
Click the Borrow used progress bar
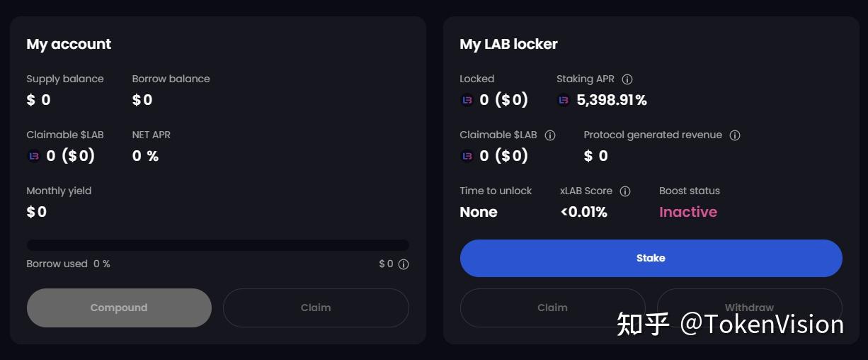tap(217, 245)
